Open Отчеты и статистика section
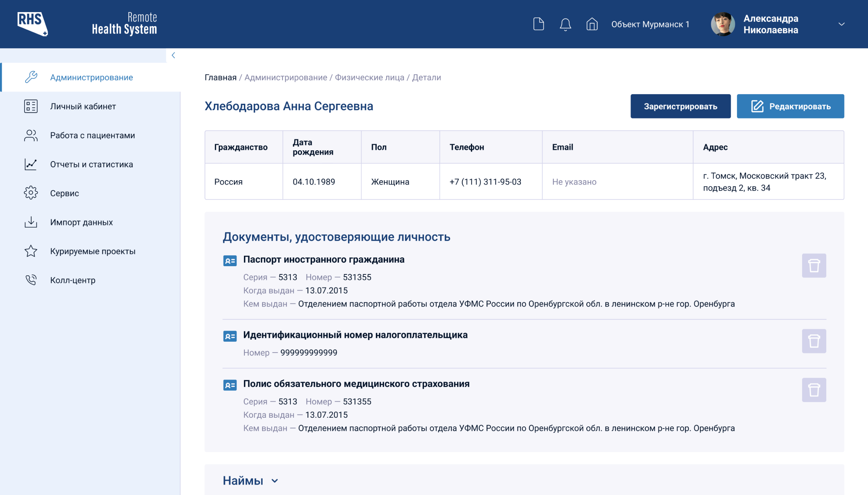This screenshot has height=495, width=868. pos(92,165)
